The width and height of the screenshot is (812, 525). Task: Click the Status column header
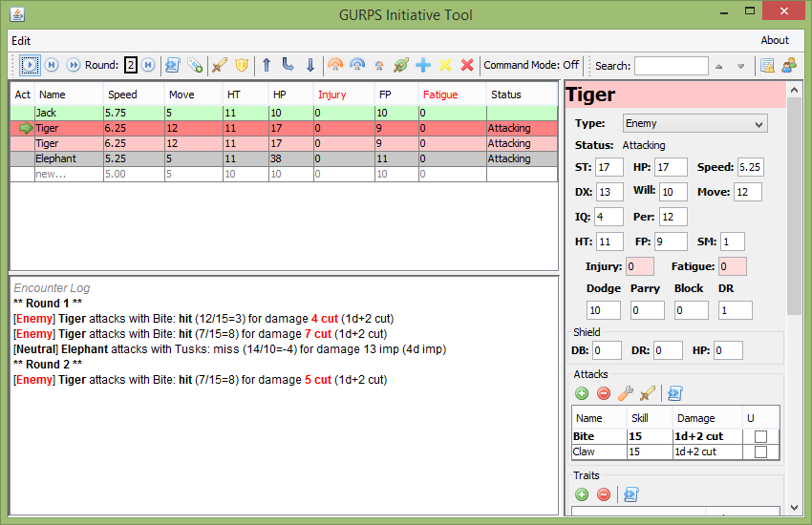point(522,94)
